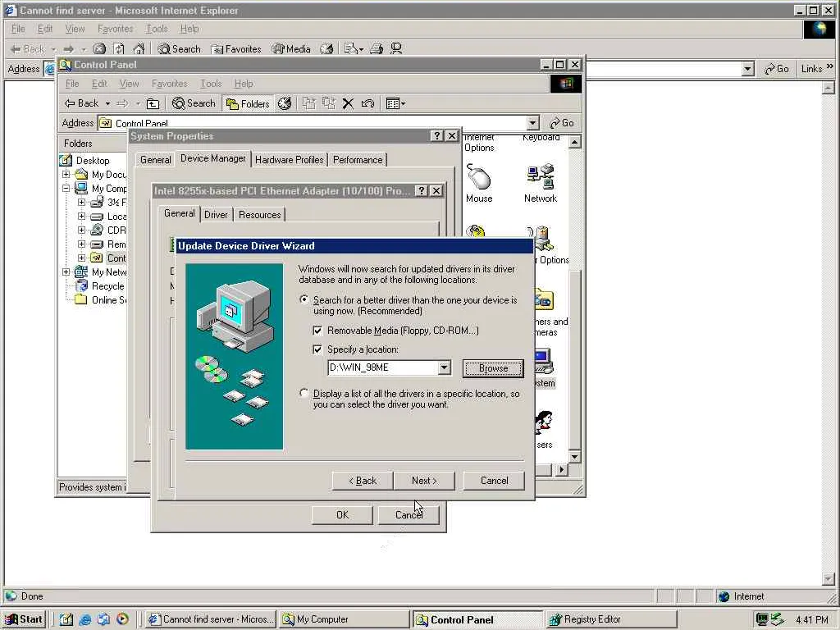
Task: Select 'Display a list of all the drivers' option
Action: pos(304,393)
